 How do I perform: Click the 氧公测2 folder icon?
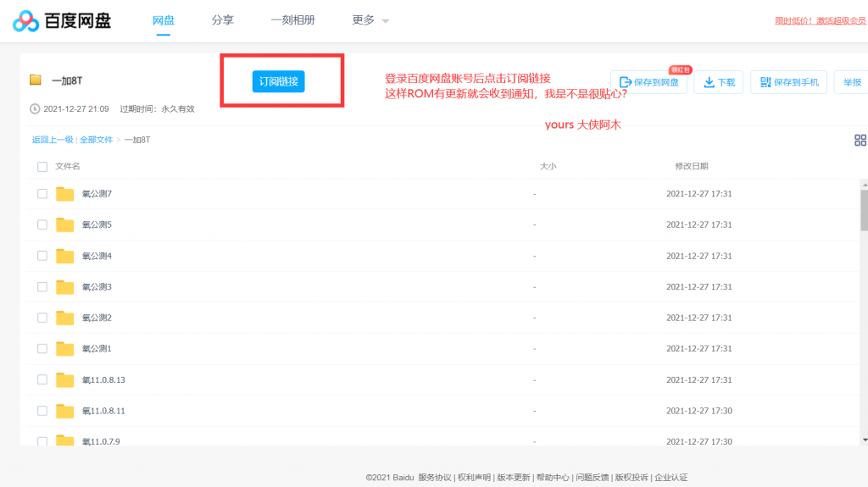(x=64, y=318)
